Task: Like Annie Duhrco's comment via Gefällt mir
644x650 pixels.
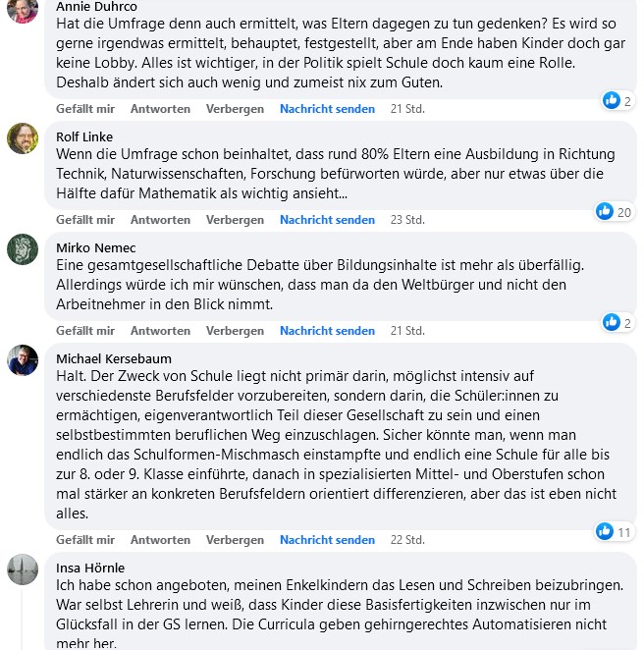Action: click(85, 109)
